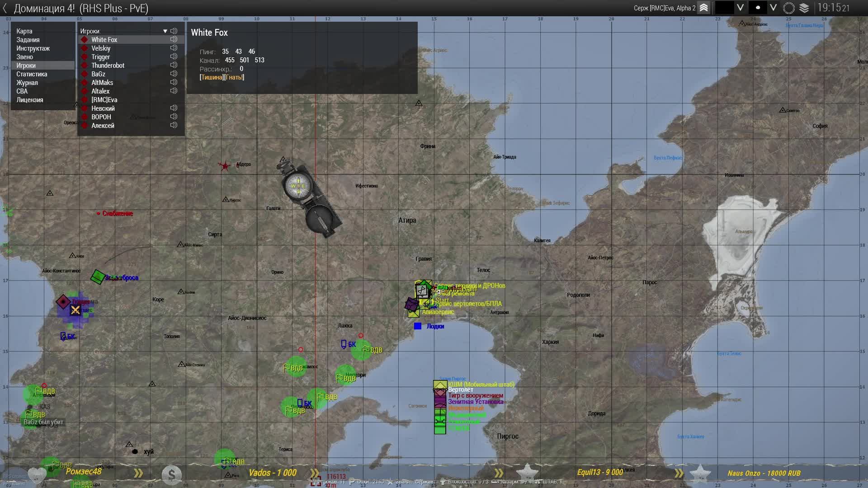Click the [Тишина] silence link

tap(212, 77)
